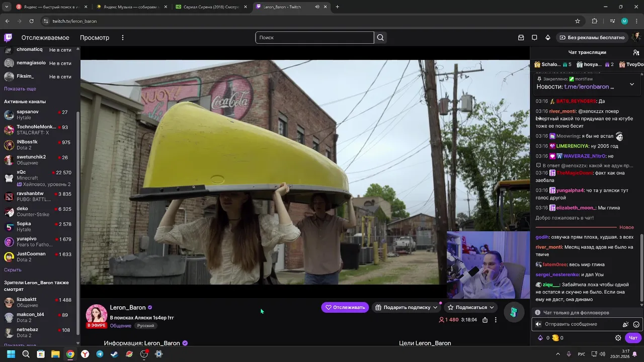Open the celebration party popper icon
The image size is (644, 362).
625,324
